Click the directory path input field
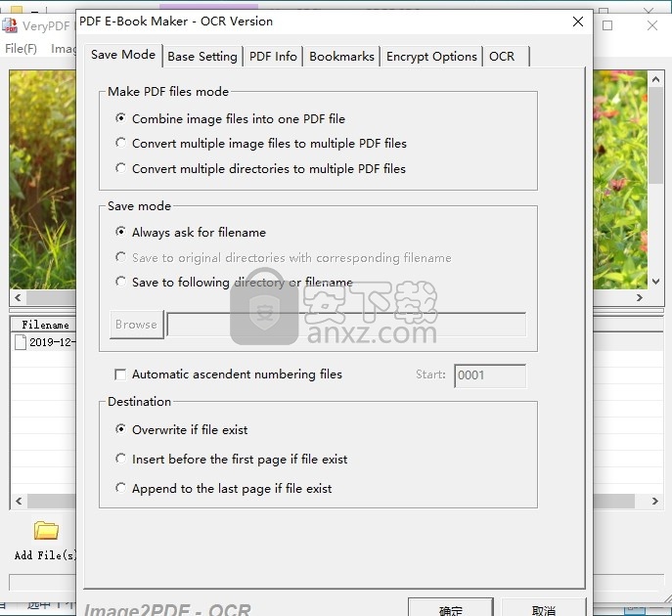Screen dimensions: 672x616 (x=346, y=325)
